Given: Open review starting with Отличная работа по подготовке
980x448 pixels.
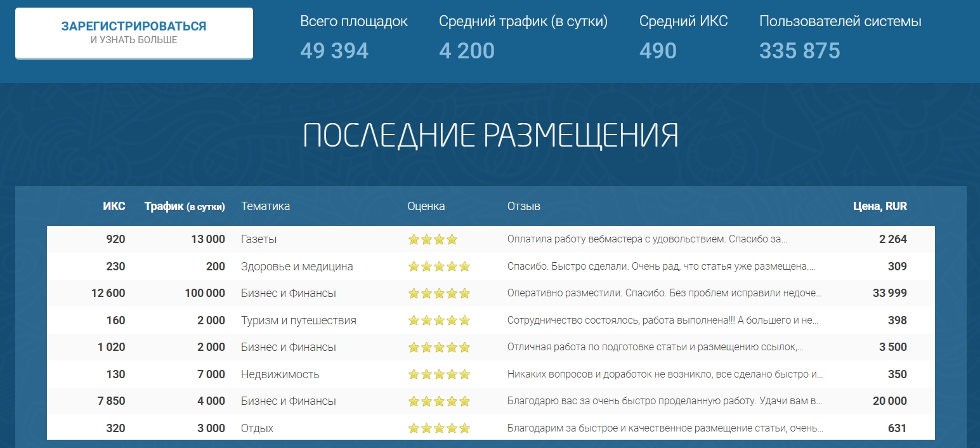Looking at the screenshot, I should point(656,347).
